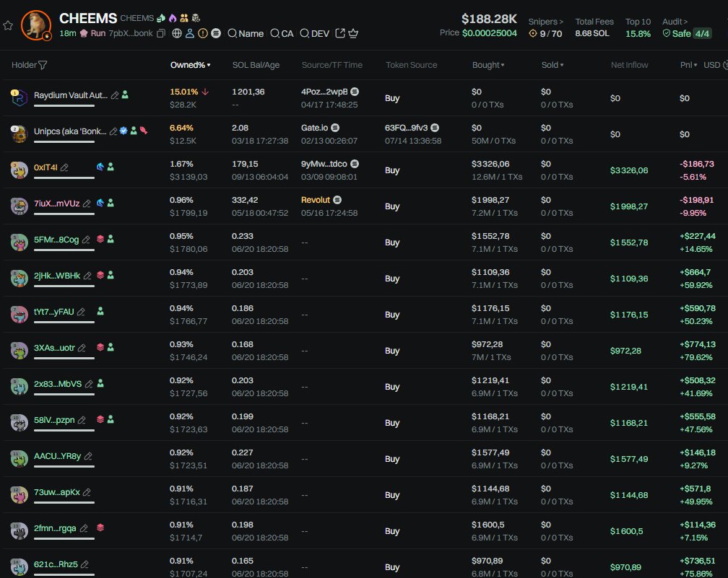728x578 pixels.
Task: Click the purple flame badge next to CHEEMS
Action: [173, 18]
